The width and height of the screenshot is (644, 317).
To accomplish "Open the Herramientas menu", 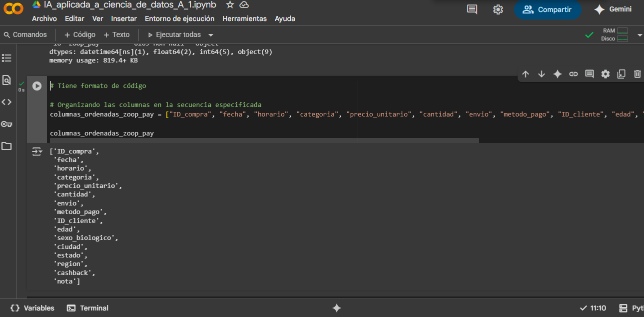I will tap(244, 18).
